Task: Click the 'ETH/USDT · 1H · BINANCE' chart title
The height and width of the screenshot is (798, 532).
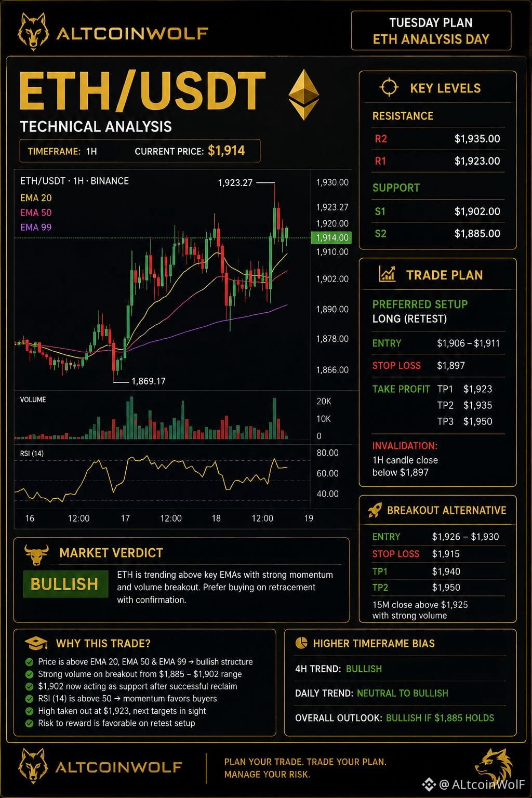Action: [x=74, y=181]
